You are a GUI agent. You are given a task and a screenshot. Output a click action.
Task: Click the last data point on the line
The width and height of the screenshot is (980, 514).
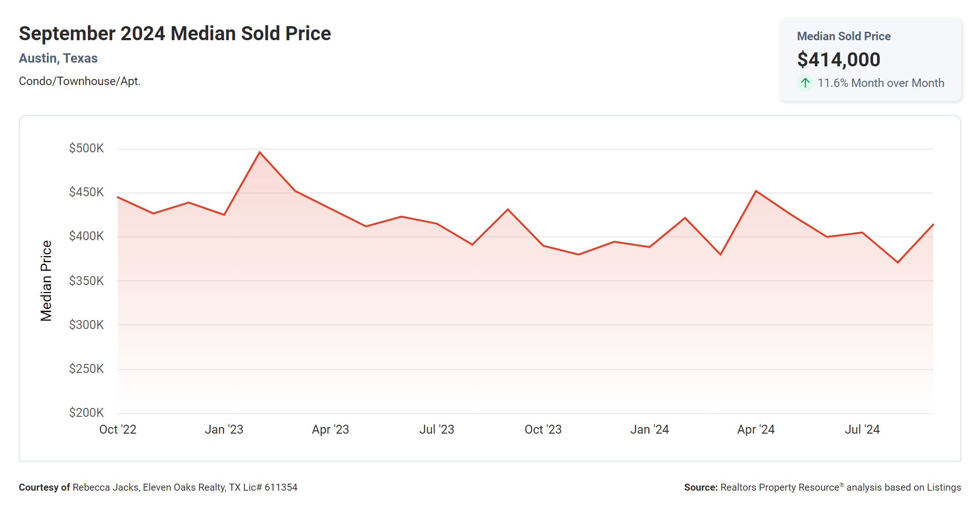(x=933, y=225)
